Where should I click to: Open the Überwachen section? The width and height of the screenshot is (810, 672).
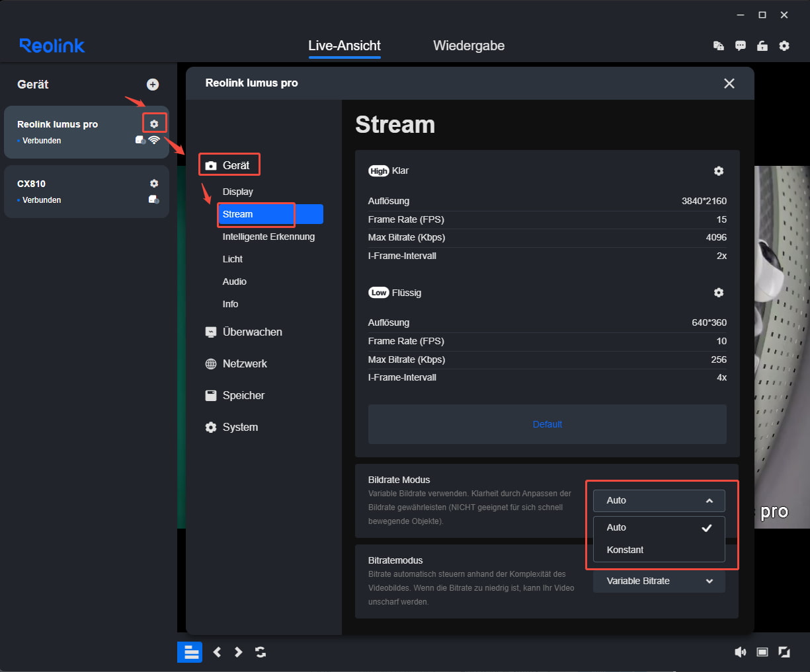[244, 332]
